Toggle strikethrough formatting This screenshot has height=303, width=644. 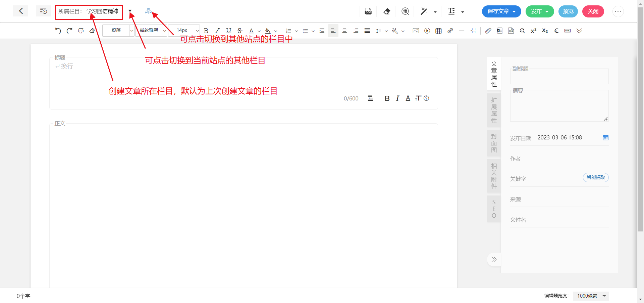click(240, 31)
